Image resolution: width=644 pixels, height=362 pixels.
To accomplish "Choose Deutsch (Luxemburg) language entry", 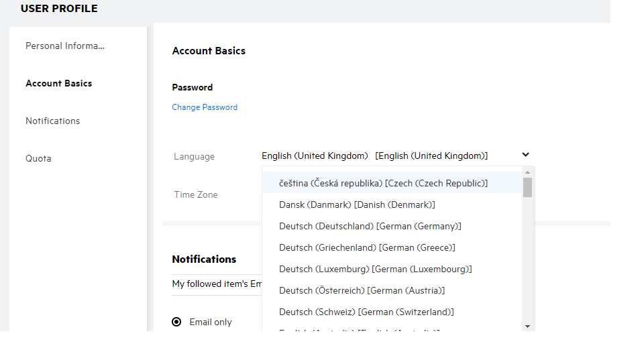I will tap(376, 269).
